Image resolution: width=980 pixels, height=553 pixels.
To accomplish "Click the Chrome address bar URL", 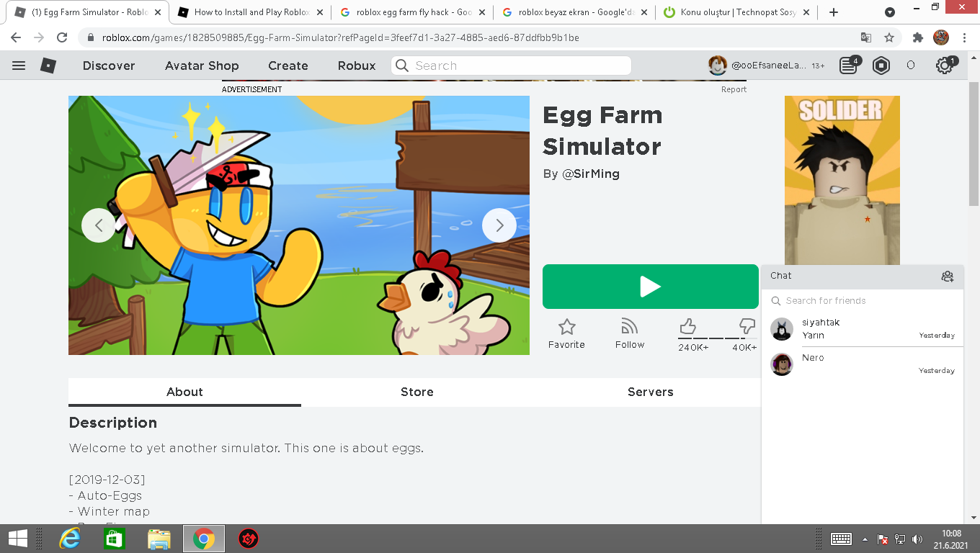I will [x=340, y=37].
